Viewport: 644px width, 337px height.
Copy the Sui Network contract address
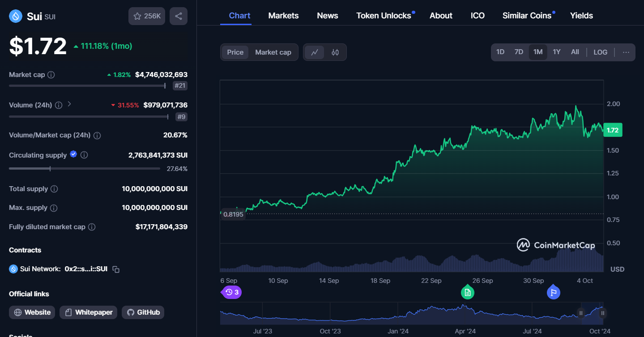[116, 269]
